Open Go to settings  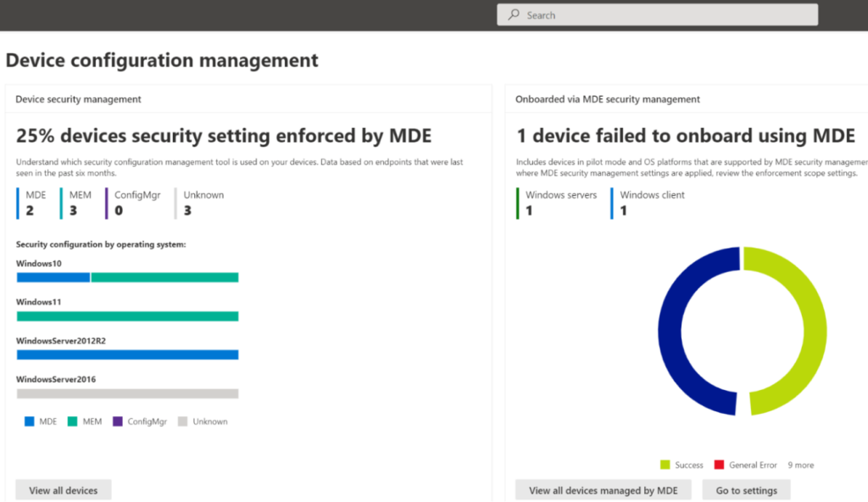746,489
